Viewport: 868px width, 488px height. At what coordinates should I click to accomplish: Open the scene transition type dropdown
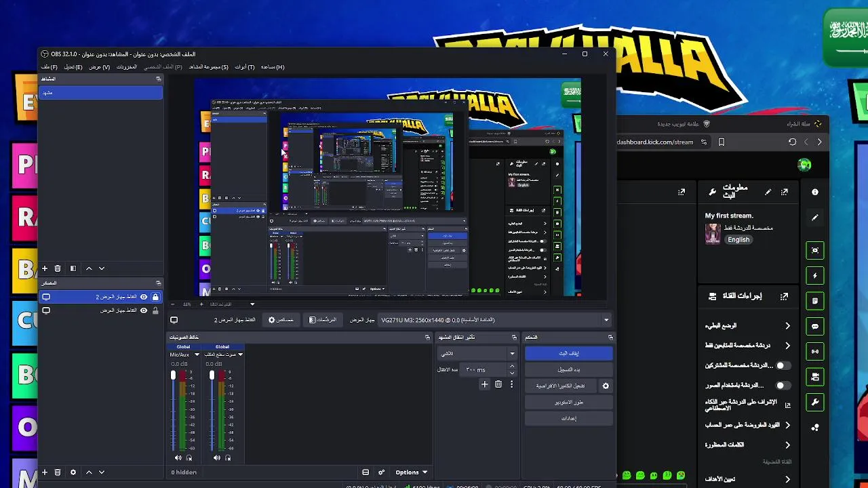(477, 353)
